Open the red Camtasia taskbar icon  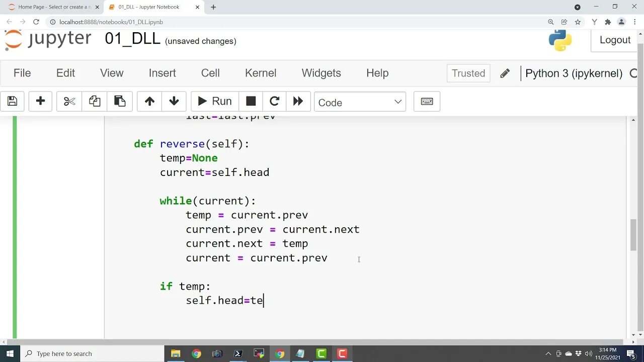coord(342,353)
